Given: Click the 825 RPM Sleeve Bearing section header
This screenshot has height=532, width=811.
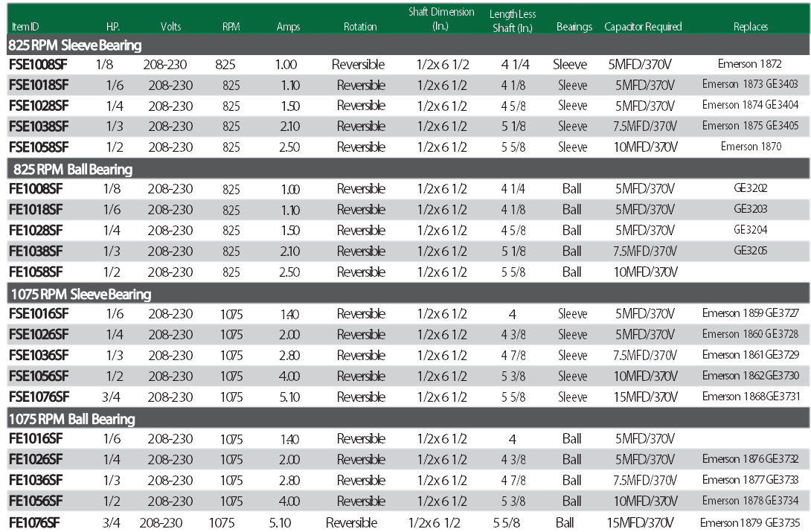Looking at the screenshot, I should point(74,45).
